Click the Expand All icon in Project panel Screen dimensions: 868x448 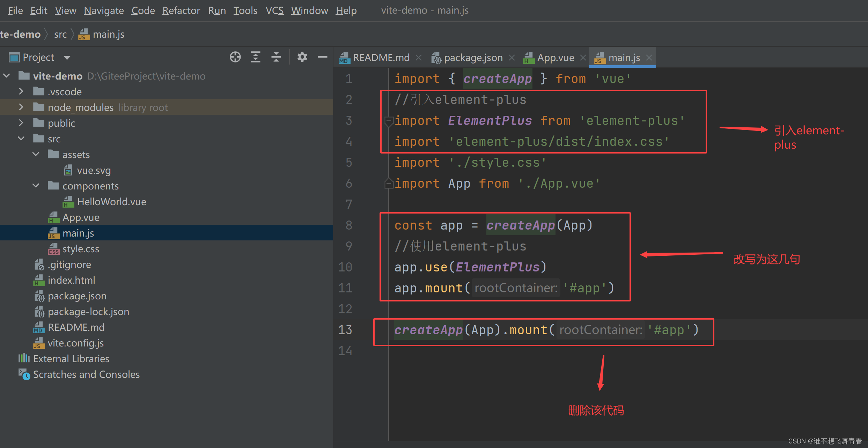256,57
